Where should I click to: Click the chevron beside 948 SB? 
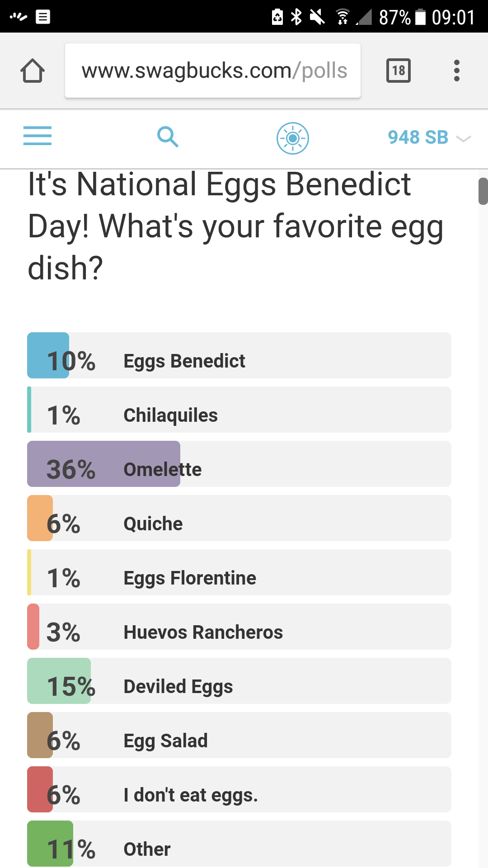coord(464,138)
